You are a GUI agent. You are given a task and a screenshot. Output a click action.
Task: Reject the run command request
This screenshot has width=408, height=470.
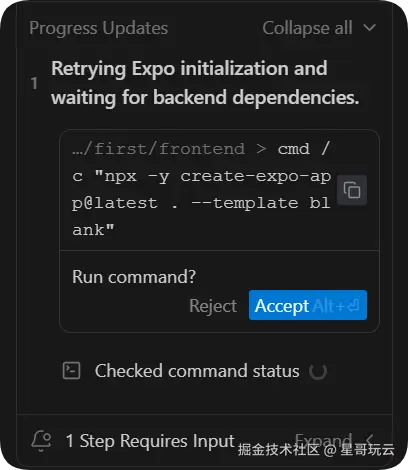click(213, 306)
